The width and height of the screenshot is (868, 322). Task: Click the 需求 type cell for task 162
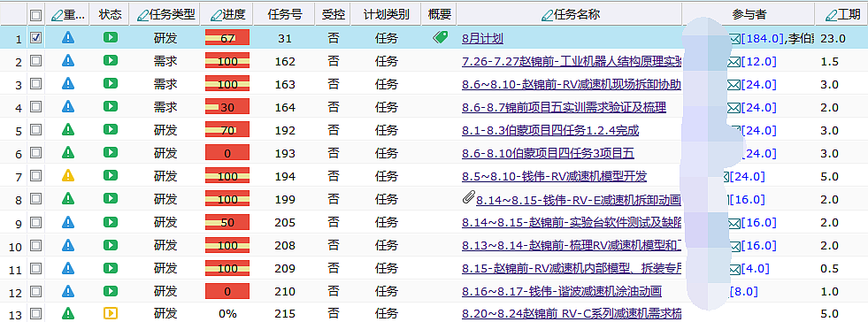pos(165,61)
